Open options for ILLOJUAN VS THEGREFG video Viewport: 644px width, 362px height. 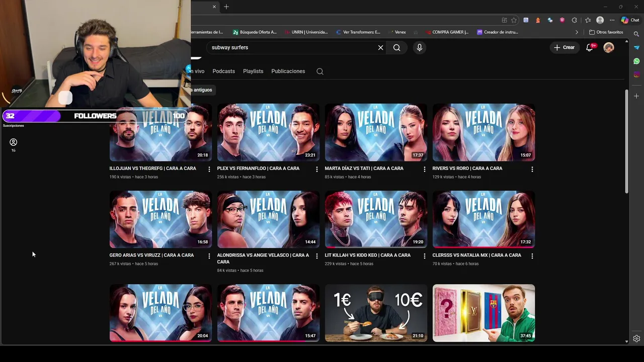point(209,169)
